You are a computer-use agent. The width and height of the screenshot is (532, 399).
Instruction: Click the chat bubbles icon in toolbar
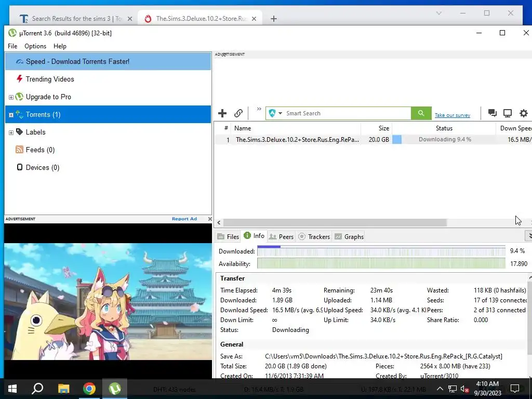493,113
